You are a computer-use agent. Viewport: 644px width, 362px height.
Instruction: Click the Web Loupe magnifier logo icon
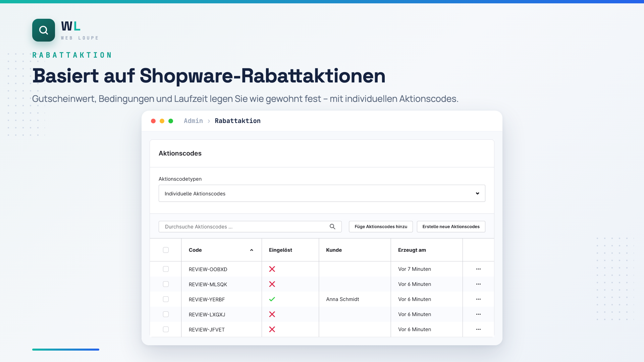click(x=44, y=30)
